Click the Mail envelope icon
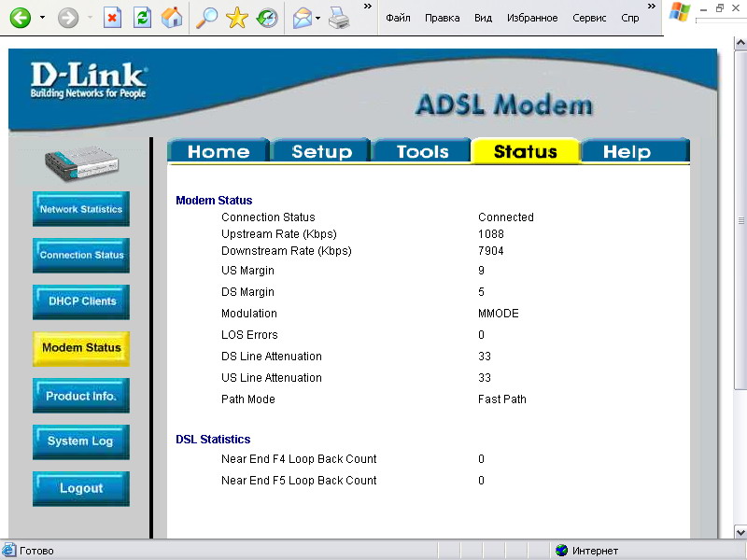The height and width of the screenshot is (560, 747). (302, 19)
